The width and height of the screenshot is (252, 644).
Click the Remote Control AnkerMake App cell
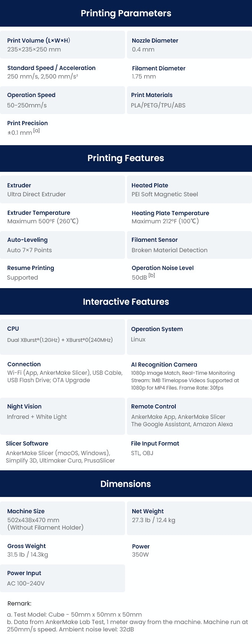coord(189,416)
